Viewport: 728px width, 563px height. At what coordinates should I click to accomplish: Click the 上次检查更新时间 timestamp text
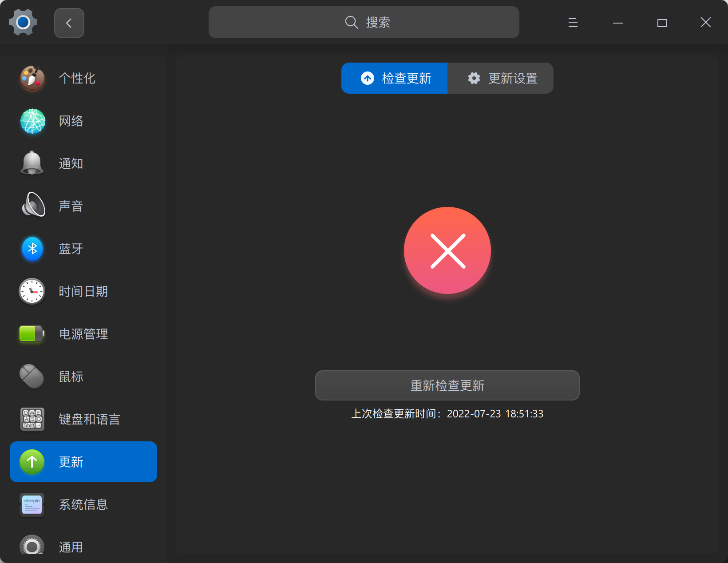pyautogui.click(x=447, y=414)
